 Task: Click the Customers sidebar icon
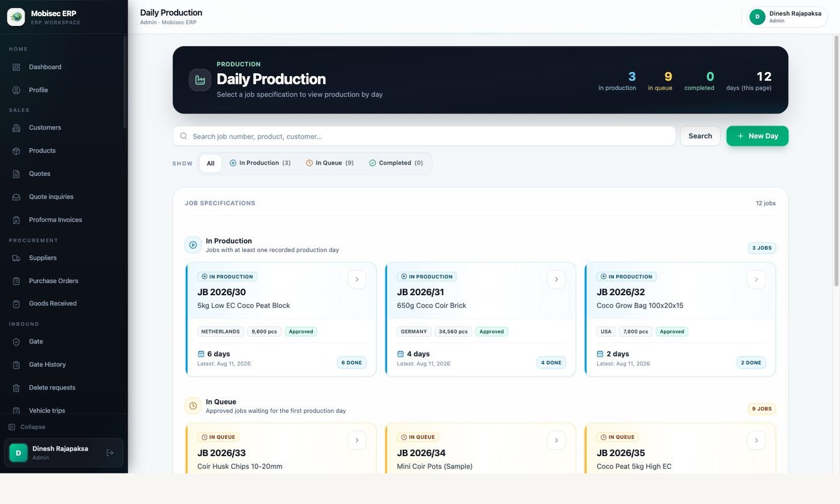16,128
